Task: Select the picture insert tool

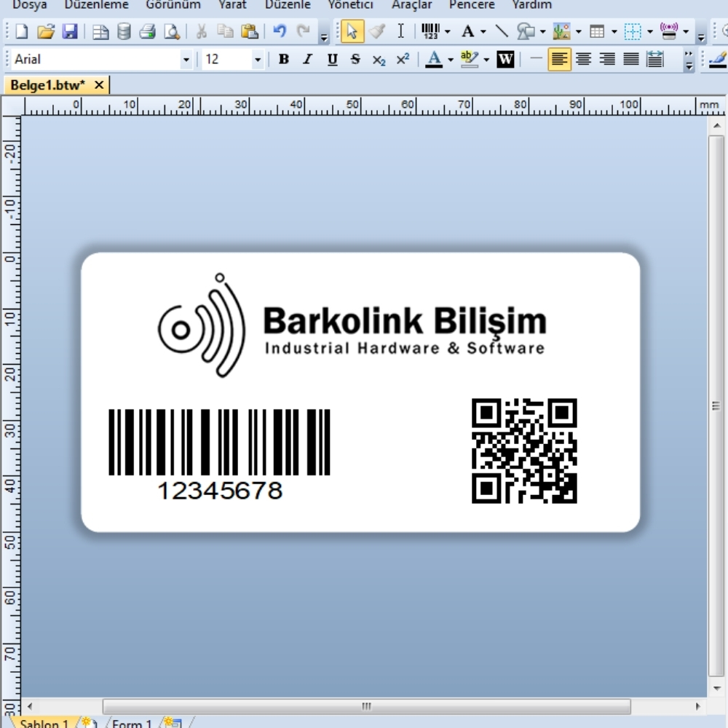Action: (561, 31)
